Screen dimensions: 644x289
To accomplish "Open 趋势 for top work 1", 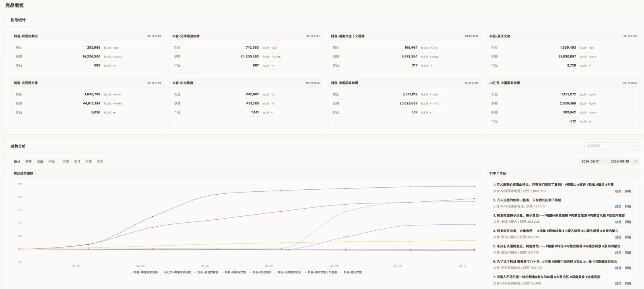I will click(x=618, y=191).
